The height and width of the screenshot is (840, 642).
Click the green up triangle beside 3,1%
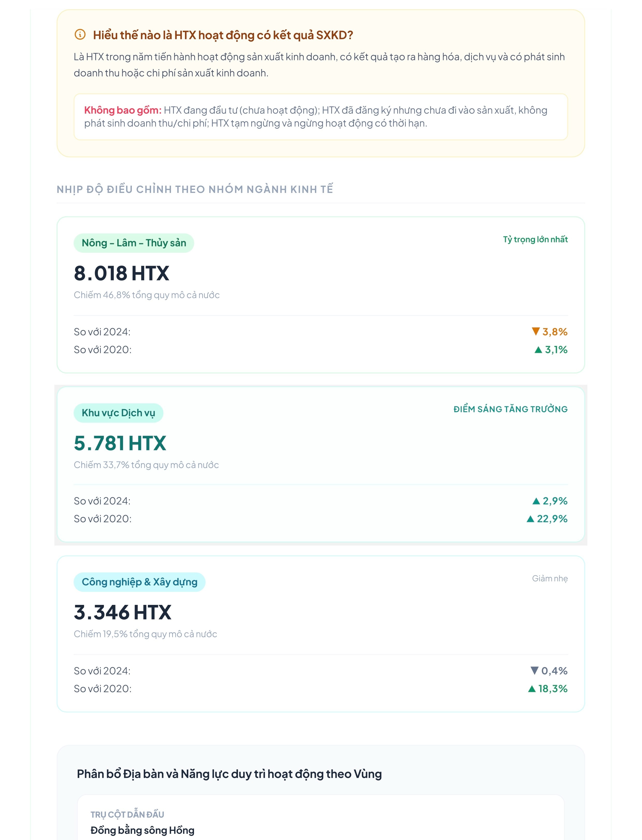click(x=538, y=350)
